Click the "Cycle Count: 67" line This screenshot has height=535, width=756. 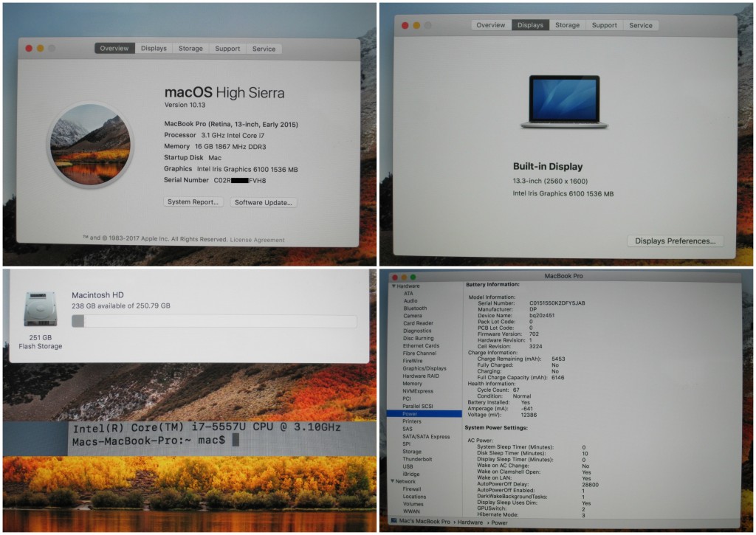(498, 390)
